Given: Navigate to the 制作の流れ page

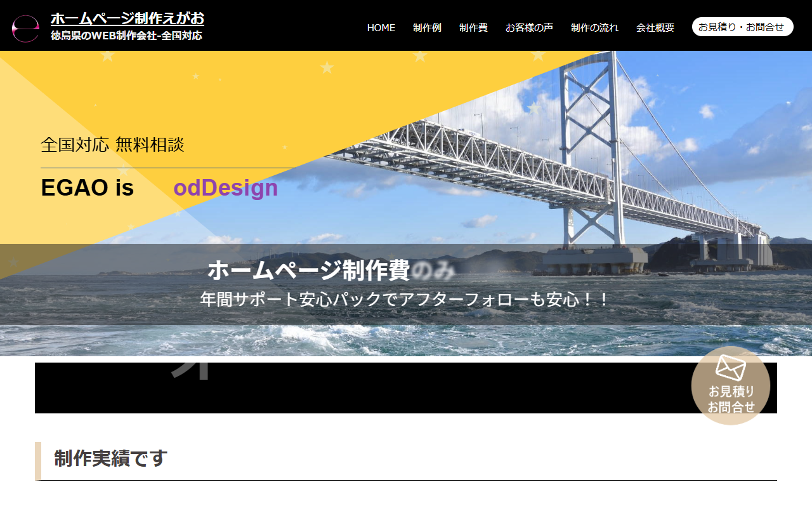Looking at the screenshot, I should click(x=594, y=27).
